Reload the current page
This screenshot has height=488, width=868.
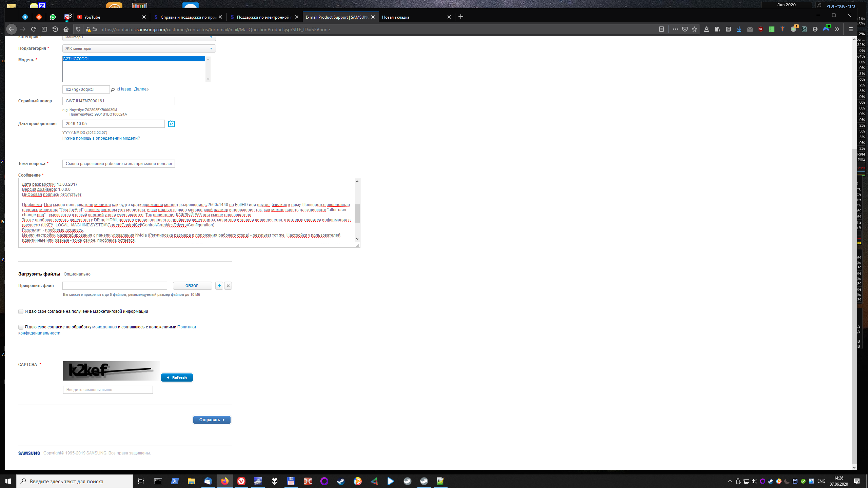tap(34, 29)
